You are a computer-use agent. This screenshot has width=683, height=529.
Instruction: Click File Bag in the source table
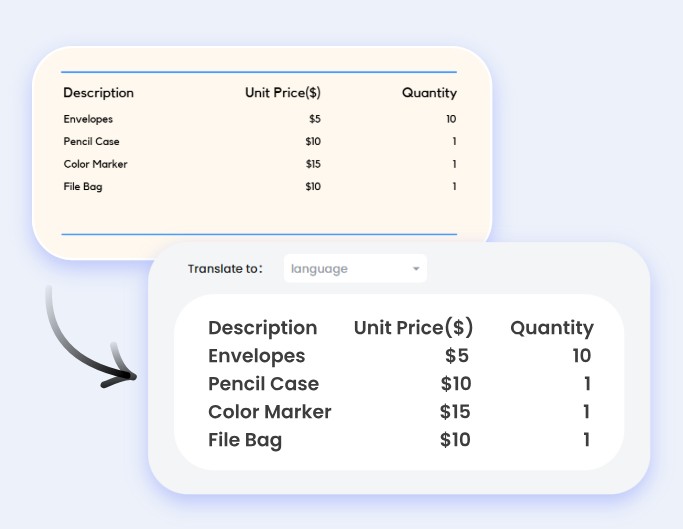point(83,187)
